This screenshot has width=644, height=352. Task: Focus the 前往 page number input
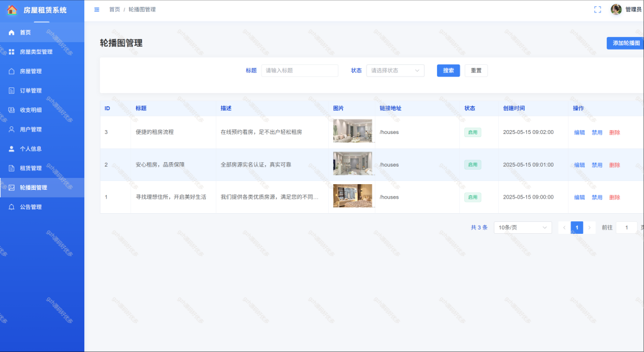pos(626,228)
